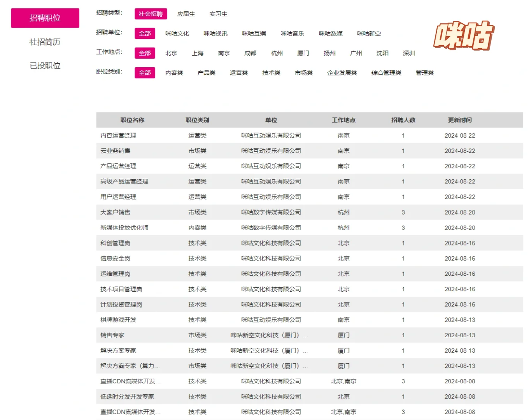Screen dimensions: 529x420
Task: Open the 社招简历 sidebar section
Action: click(45, 42)
